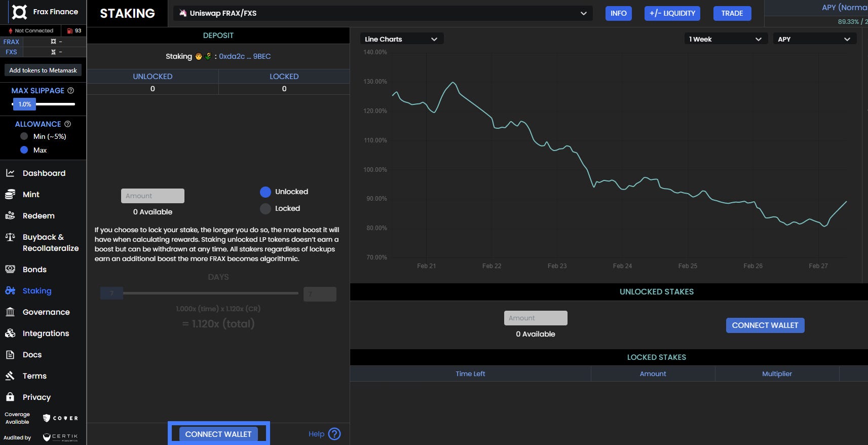Screen dimensions: 868x445
Task: Click the Redeem hand icon
Action: point(10,215)
